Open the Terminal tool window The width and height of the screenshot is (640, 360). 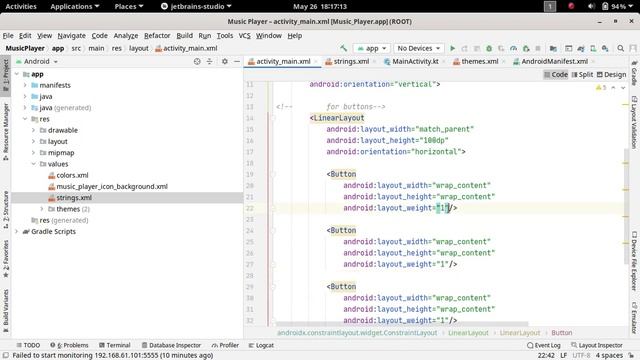click(x=114, y=345)
